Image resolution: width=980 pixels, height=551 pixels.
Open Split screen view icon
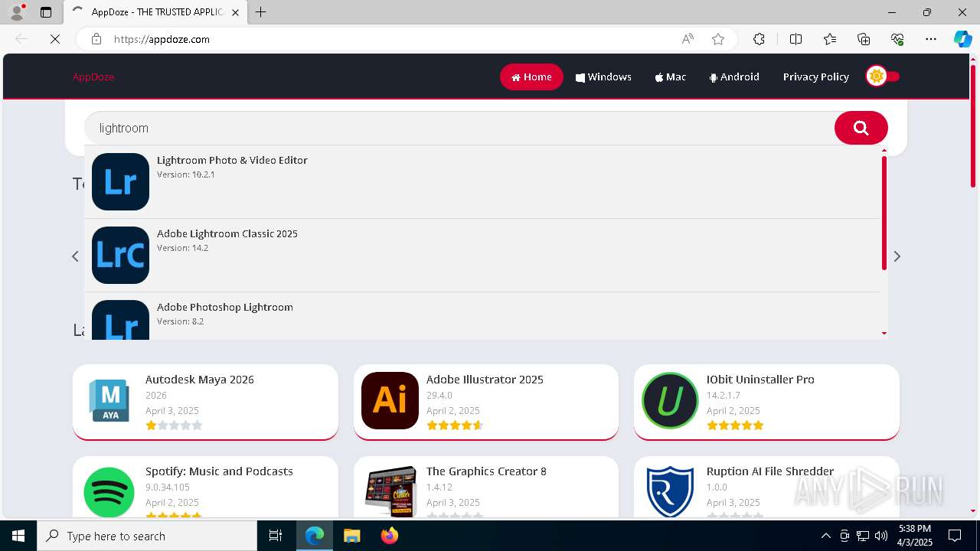[795, 39]
